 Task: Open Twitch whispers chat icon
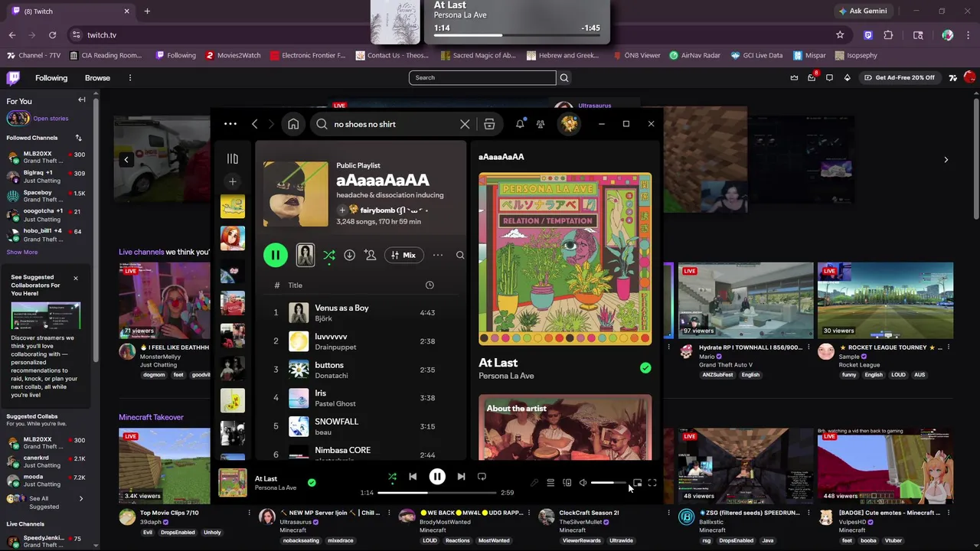click(x=829, y=77)
